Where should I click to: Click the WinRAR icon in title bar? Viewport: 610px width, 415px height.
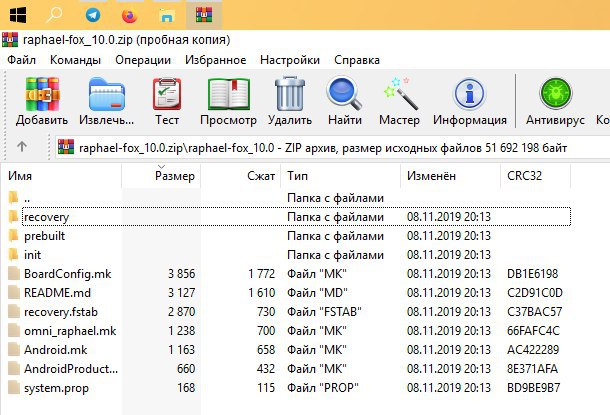click(x=10, y=40)
